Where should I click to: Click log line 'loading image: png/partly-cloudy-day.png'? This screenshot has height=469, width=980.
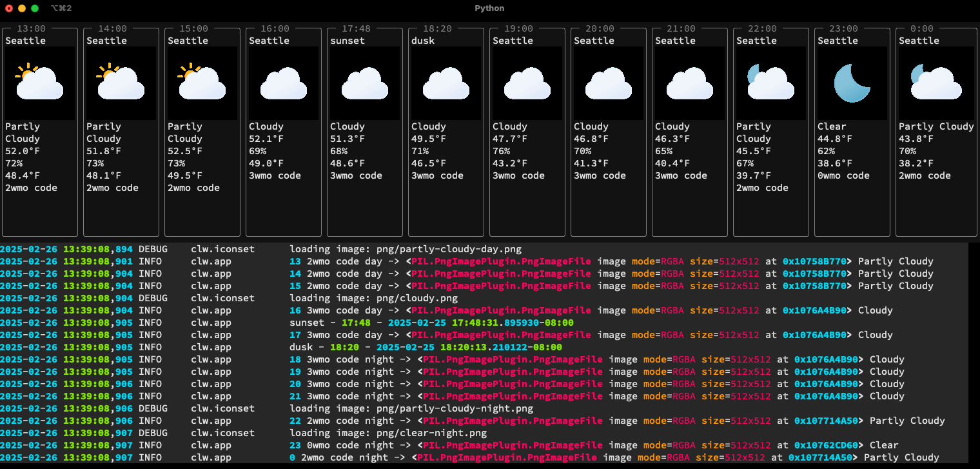(x=406, y=249)
